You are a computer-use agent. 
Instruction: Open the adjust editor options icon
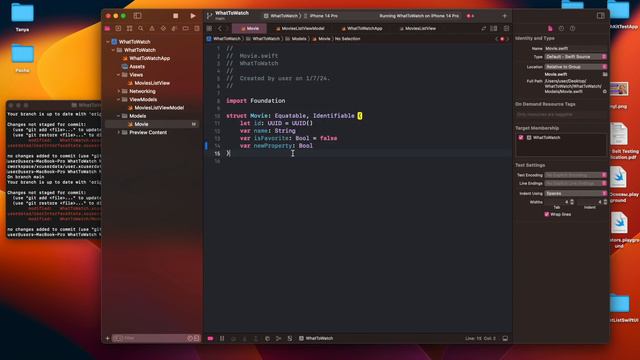pyautogui.click(x=494, y=29)
